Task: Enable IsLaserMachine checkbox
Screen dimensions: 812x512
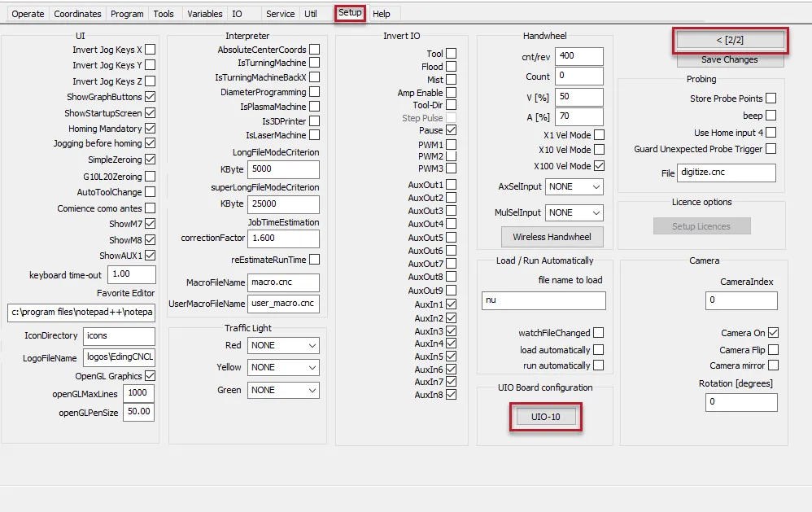Action: [314, 135]
